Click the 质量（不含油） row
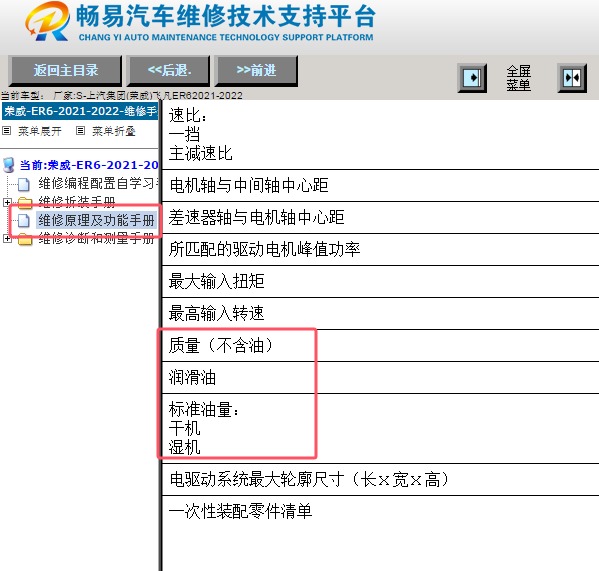 [x=380, y=346]
